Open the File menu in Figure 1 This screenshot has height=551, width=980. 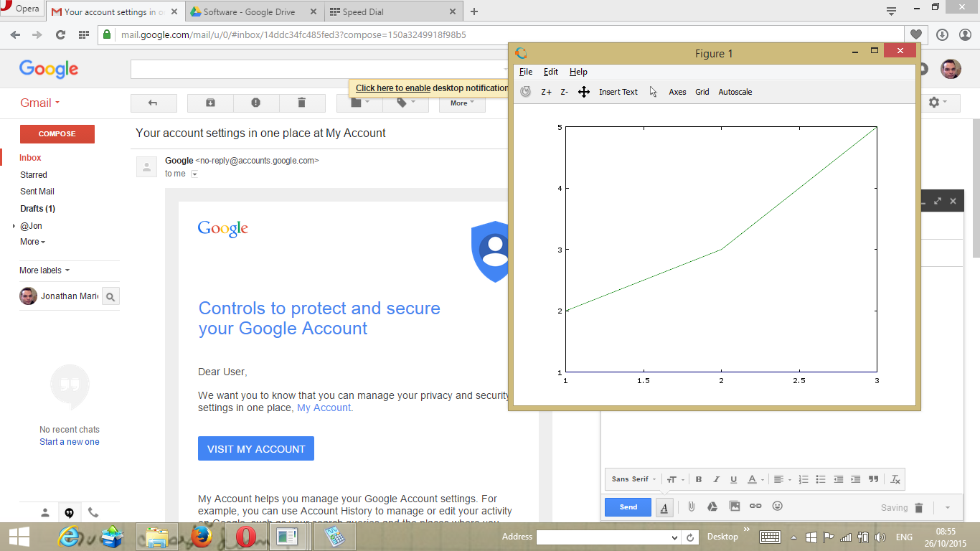(526, 72)
